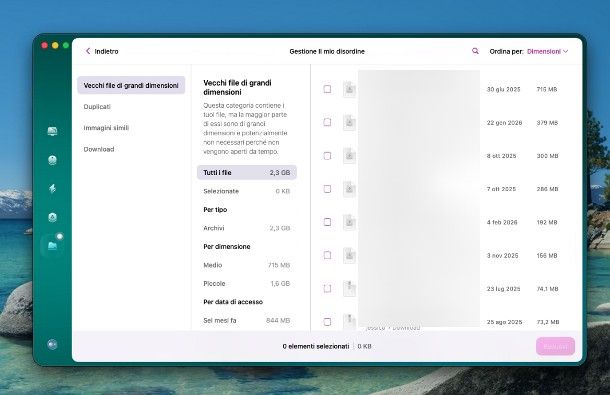Open the Protection icon in sidebar
The width and height of the screenshot is (610, 395).
pos(52,217)
